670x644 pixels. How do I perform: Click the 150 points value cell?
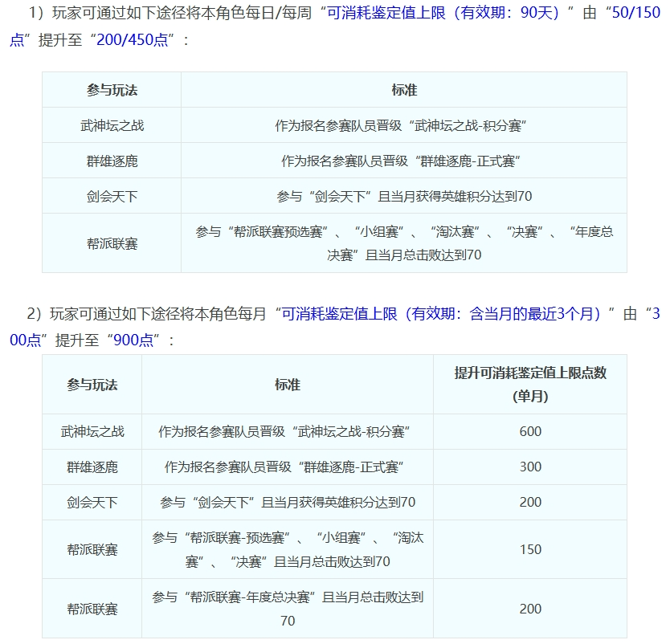tap(529, 549)
